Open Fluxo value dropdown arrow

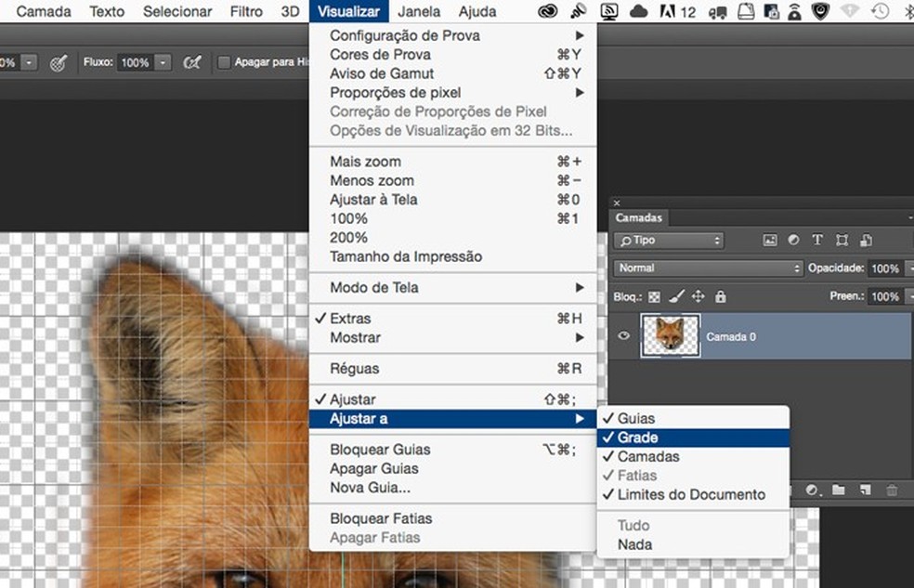pyautogui.click(x=163, y=62)
